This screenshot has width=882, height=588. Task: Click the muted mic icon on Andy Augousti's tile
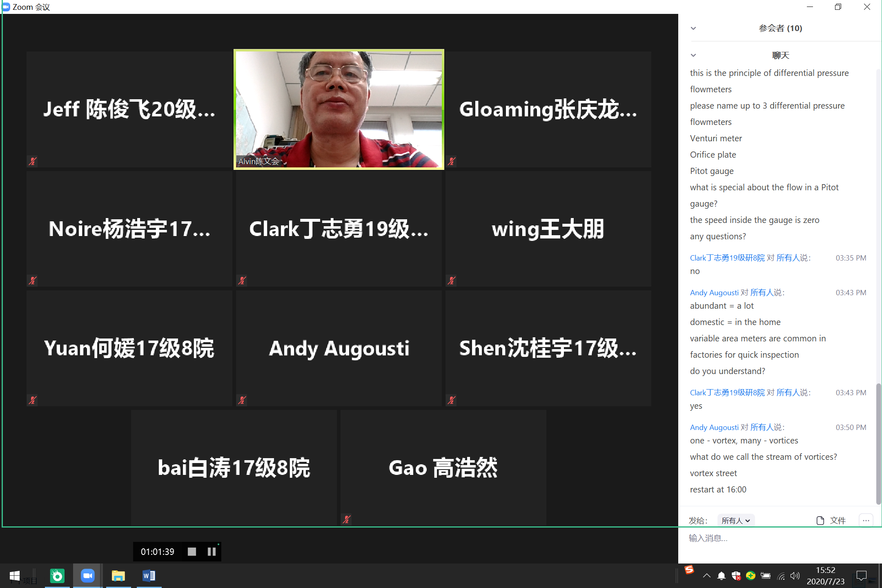click(x=242, y=400)
